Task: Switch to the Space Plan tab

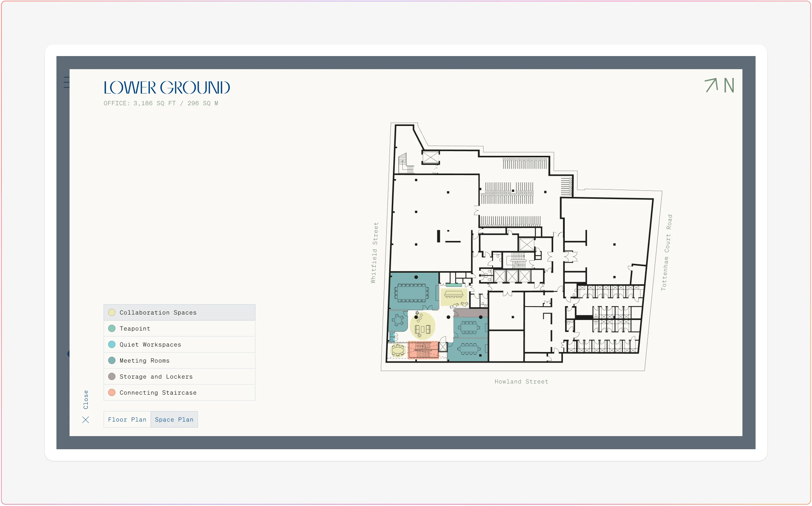Action: 174,420
